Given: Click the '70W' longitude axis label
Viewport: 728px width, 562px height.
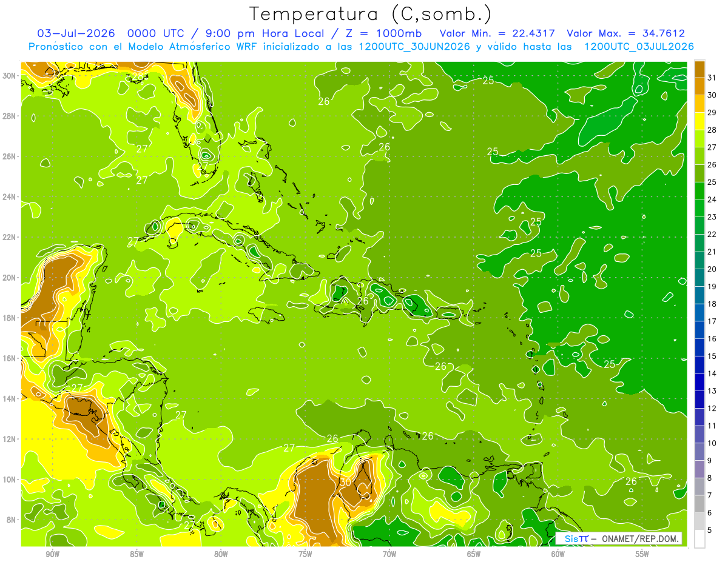Looking at the screenshot, I should 389,554.
